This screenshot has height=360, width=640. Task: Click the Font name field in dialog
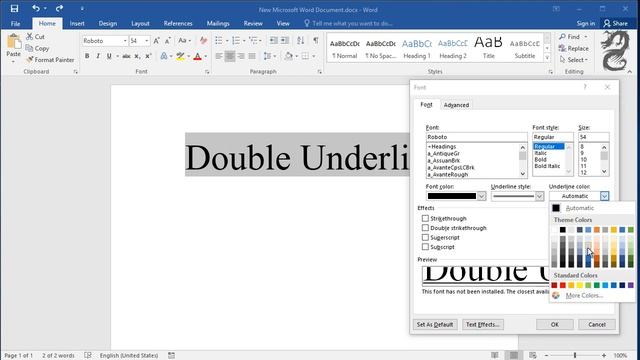476,137
